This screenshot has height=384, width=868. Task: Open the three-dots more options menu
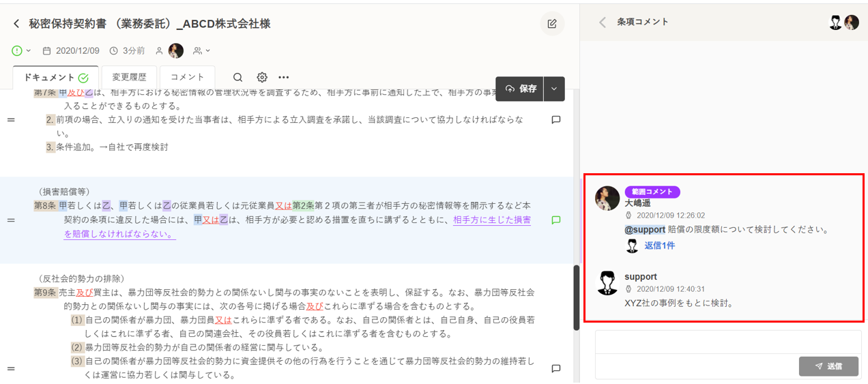pyautogui.click(x=284, y=78)
